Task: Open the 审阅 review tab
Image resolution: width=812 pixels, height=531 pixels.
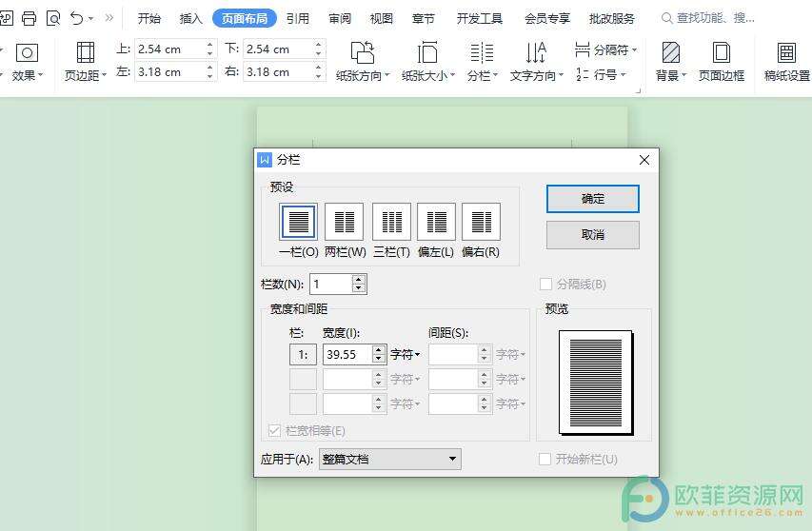Action: pyautogui.click(x=339, y=18)
